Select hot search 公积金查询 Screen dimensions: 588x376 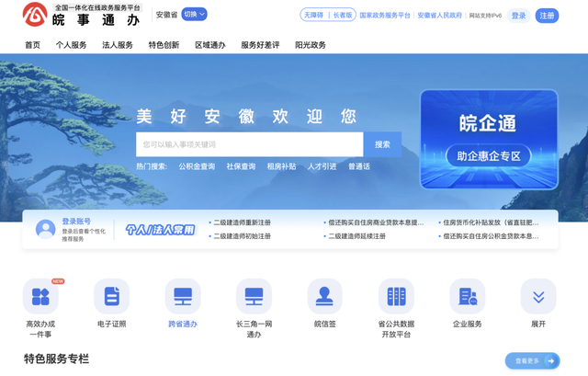click(x=197, y=166)
